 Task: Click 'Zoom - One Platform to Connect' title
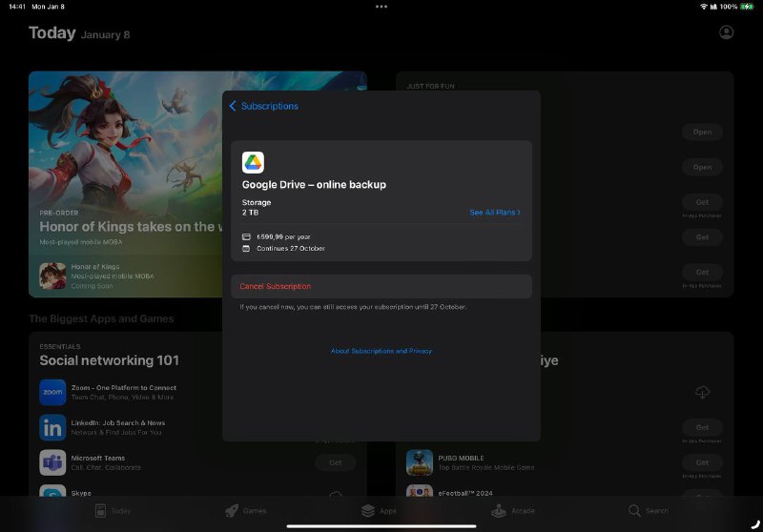(124, 388)
